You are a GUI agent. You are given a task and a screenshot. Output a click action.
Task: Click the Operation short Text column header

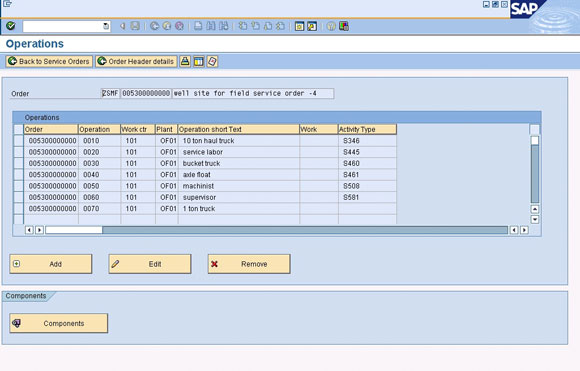239,129
